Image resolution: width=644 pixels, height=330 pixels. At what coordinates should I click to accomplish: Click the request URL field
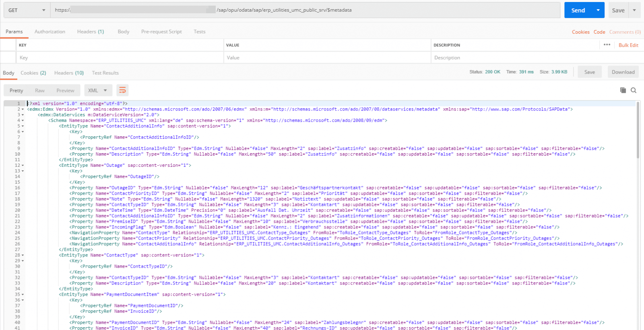[305, 10]
